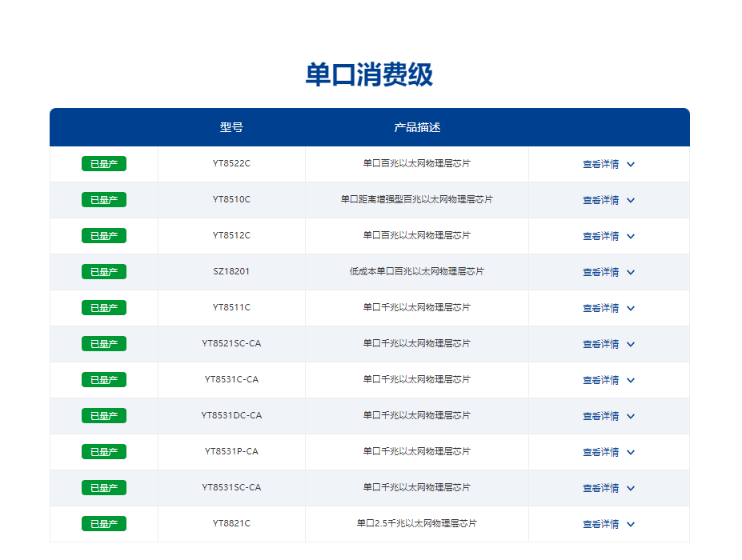The image size is (742, 560).
Task: Click the description in YT8531SC-CA row
Action: click(417, 486)
